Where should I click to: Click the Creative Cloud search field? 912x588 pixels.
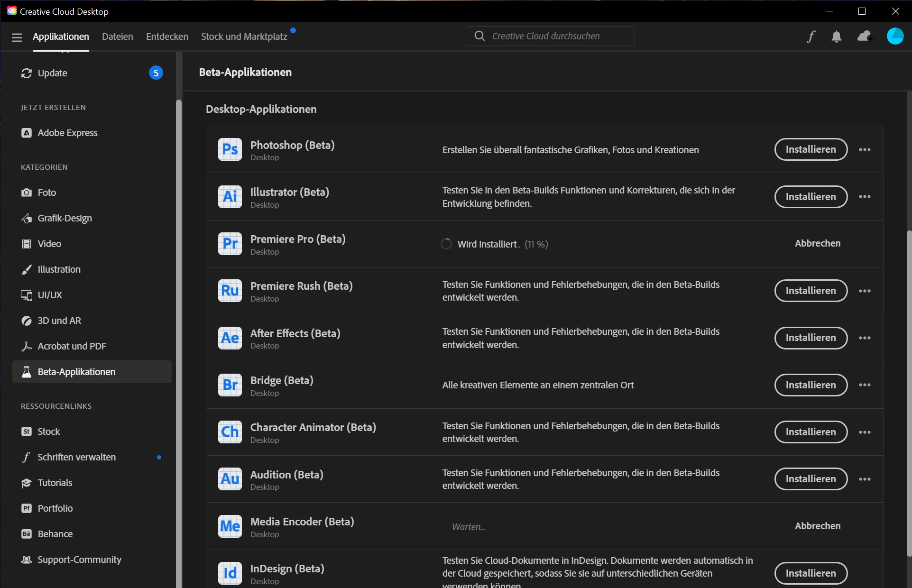550,37
